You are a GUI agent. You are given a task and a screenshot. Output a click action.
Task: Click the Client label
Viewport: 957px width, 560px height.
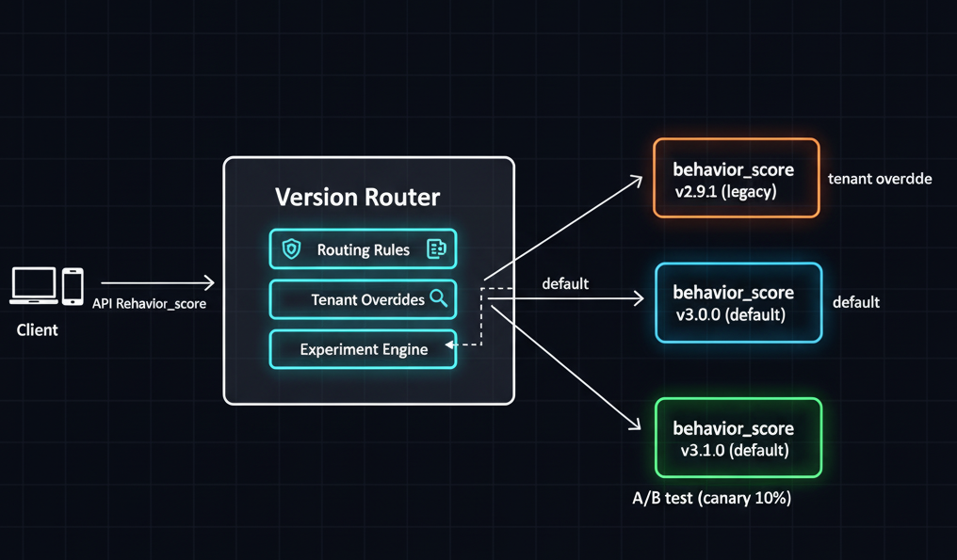click(x=38, y=329)
